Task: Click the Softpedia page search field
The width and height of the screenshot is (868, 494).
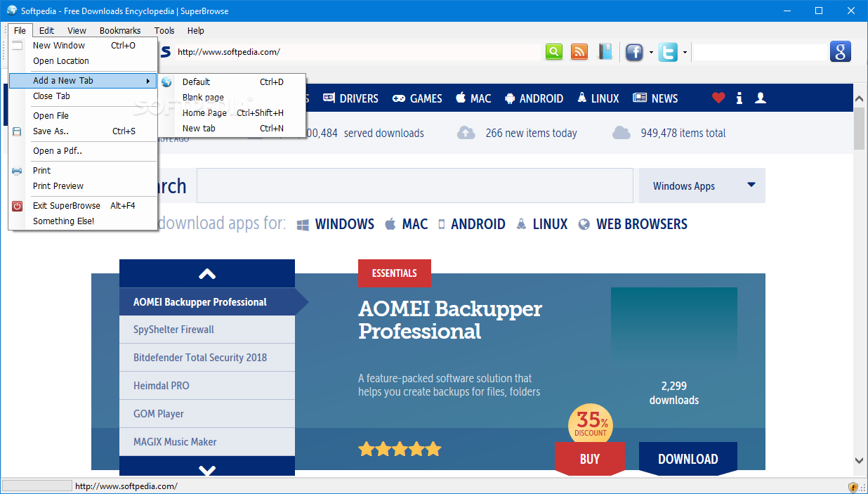Action: tap(414, 186)
